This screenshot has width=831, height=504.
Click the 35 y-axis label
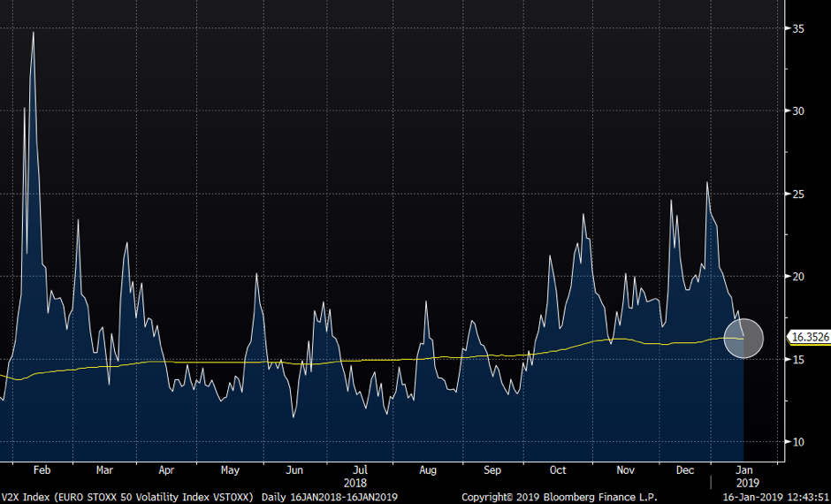point(798,28)
